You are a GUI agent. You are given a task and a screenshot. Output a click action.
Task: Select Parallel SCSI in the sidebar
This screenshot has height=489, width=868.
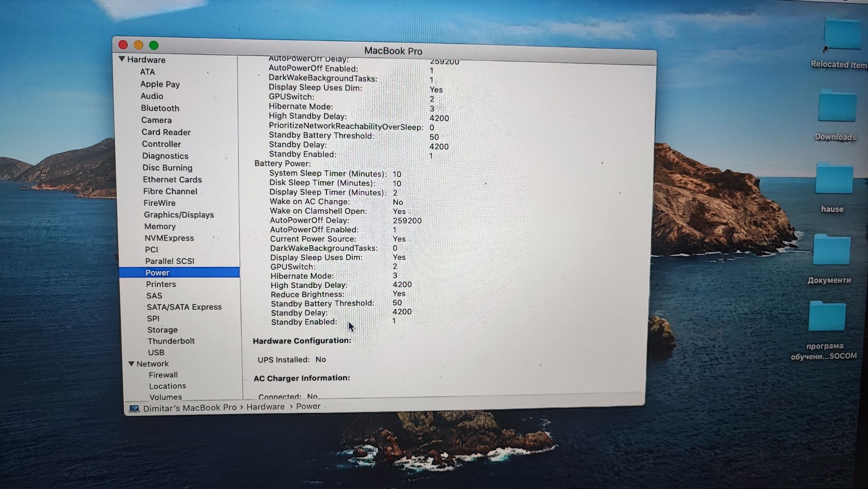[x=170, y=261]
